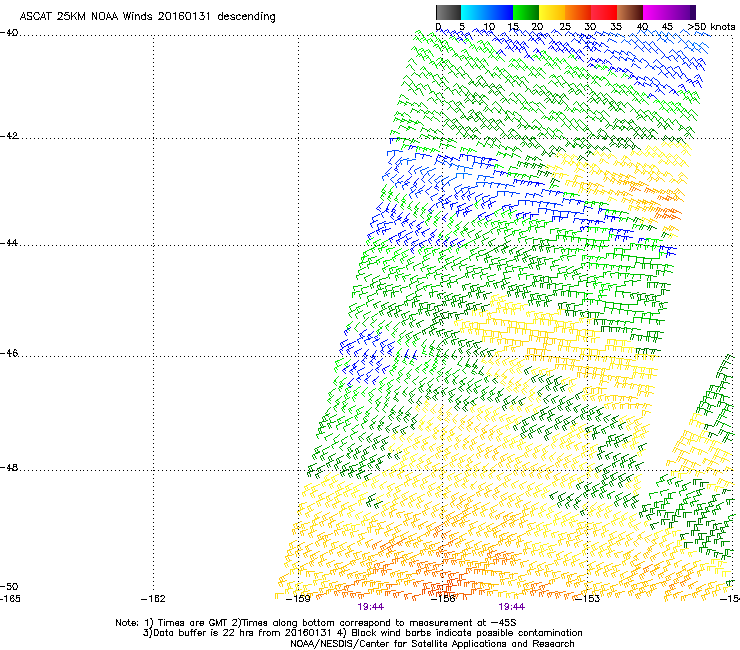The width and height of the screenshot is (740, 650).
Task: Pick the magenta 40-45 knots legend segment
Action: tap(656, 13)
